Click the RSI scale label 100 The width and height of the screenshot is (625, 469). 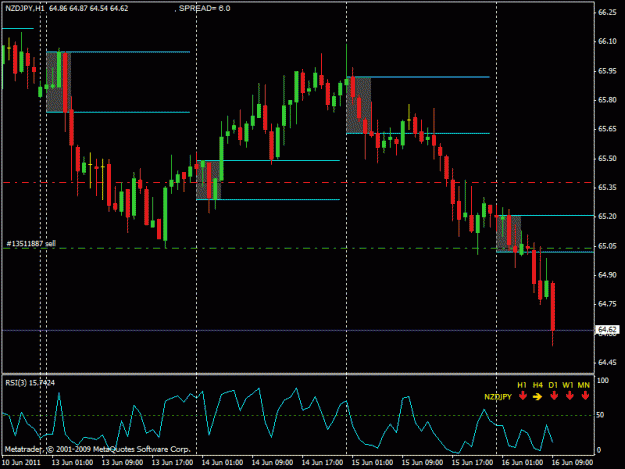[603, 381]
